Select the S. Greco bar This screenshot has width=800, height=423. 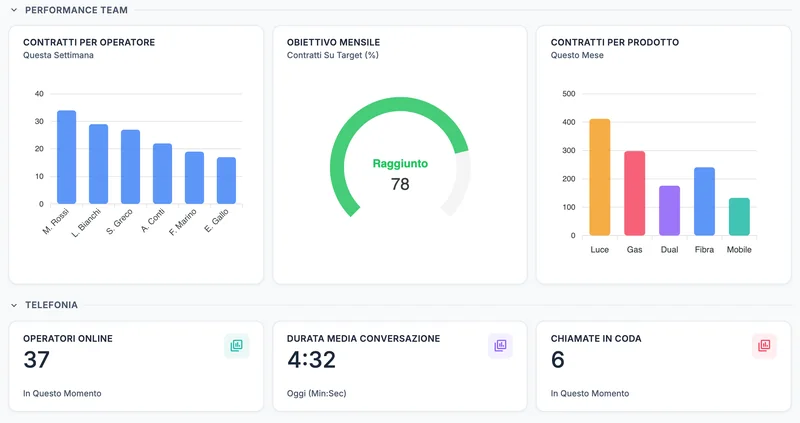131,167
